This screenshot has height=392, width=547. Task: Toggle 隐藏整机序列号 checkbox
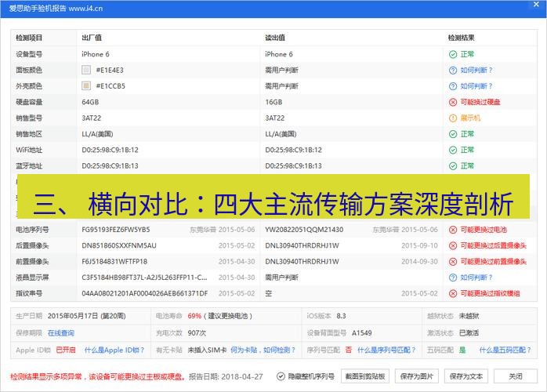point(281,376)
